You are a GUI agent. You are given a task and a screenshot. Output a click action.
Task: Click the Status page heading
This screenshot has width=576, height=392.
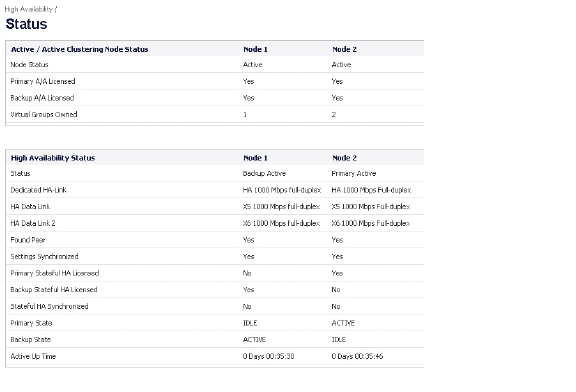[26, 24]
